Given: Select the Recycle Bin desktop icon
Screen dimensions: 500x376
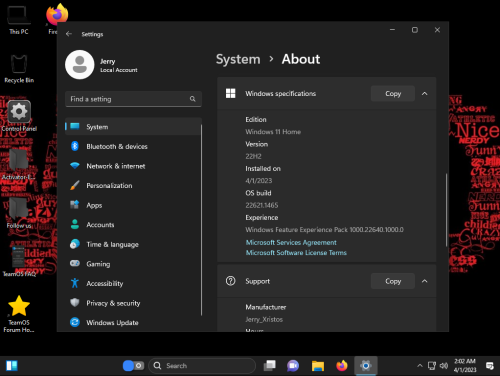Looking at the screenshot, I should (19, 68).
